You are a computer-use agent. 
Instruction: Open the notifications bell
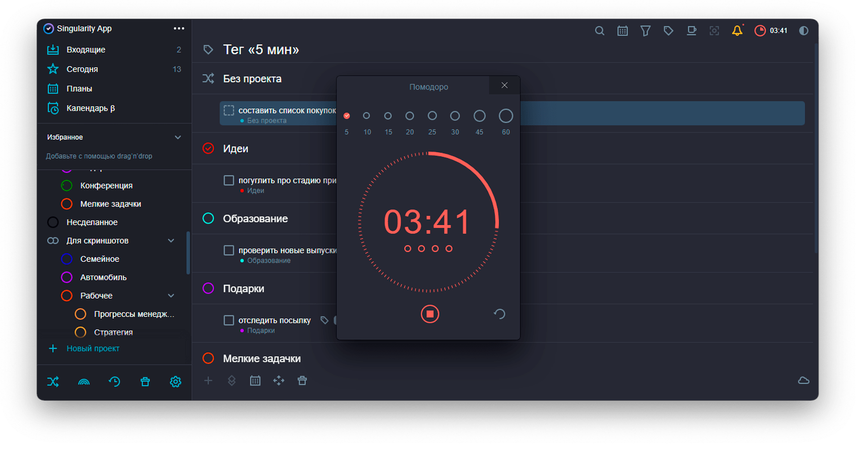(x=737, y=30)
